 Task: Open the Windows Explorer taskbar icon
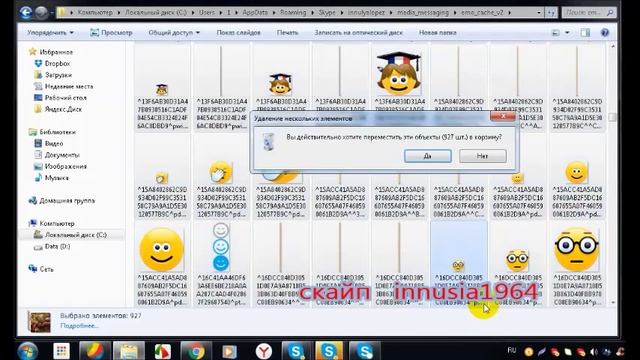[129, 351]
